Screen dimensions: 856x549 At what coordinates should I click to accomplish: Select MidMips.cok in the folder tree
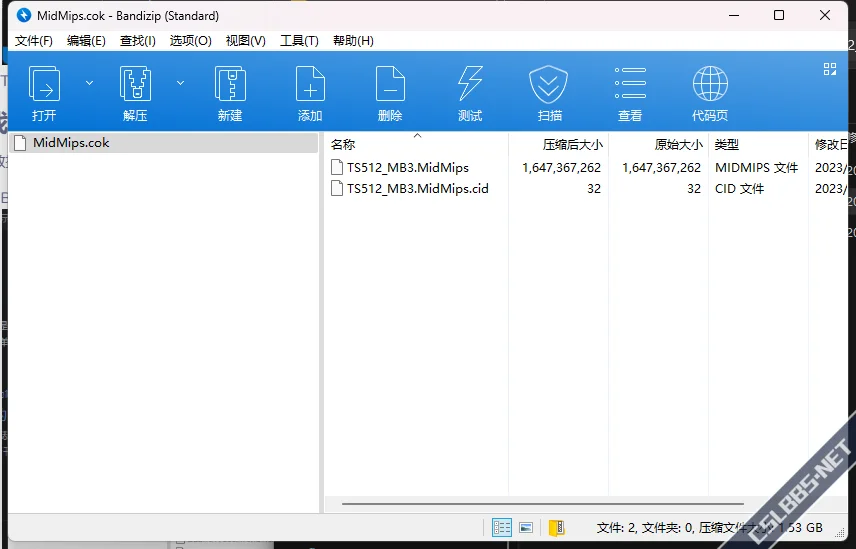pyautogui.click(x=164, y=143)
